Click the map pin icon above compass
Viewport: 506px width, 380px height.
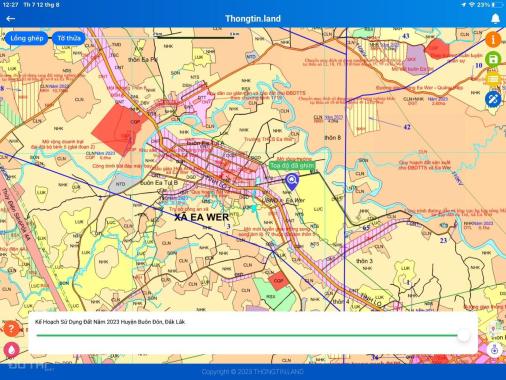pos(493,330)
